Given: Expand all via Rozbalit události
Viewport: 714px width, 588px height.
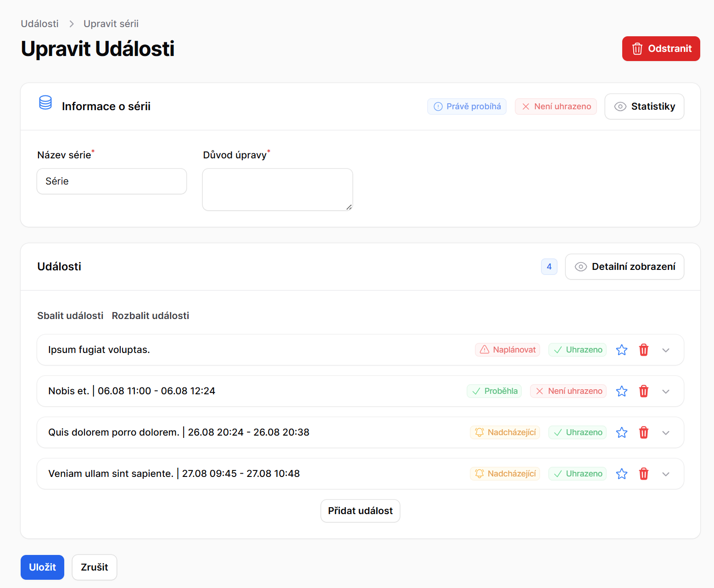Looking at the screenshot, I should tap(151, 316).
